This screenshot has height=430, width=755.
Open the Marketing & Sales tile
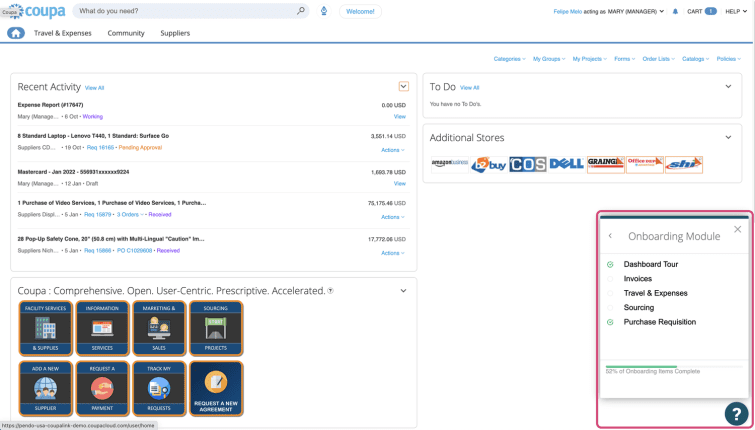pyautogui.click(x=159, y=328)
